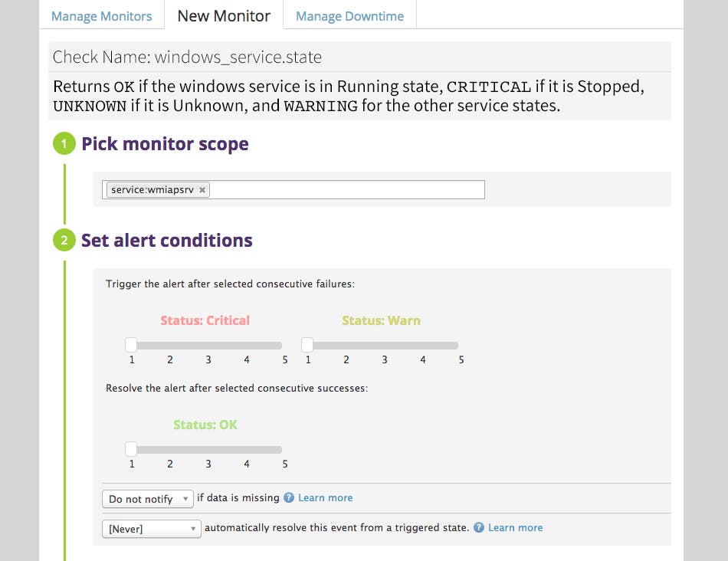Click the dropdown arrow on the notify selector

click(184, 499)
